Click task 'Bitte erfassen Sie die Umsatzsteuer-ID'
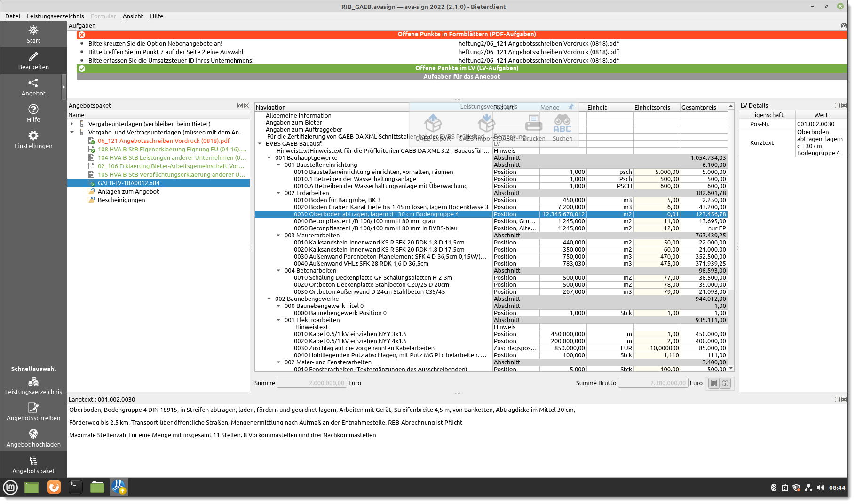The width and height of the screenshot is (855, 504). [171, 61]
